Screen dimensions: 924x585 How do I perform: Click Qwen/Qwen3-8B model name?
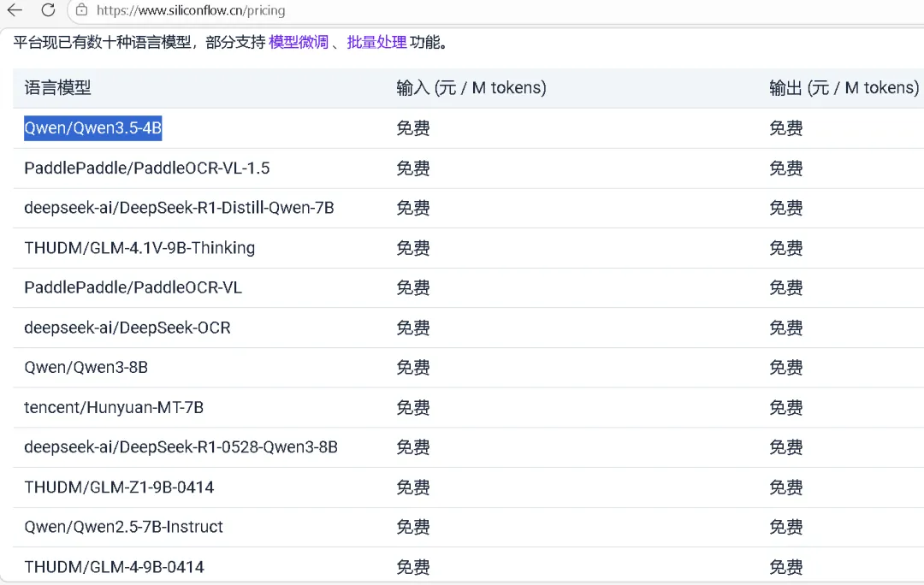[86, 368]
